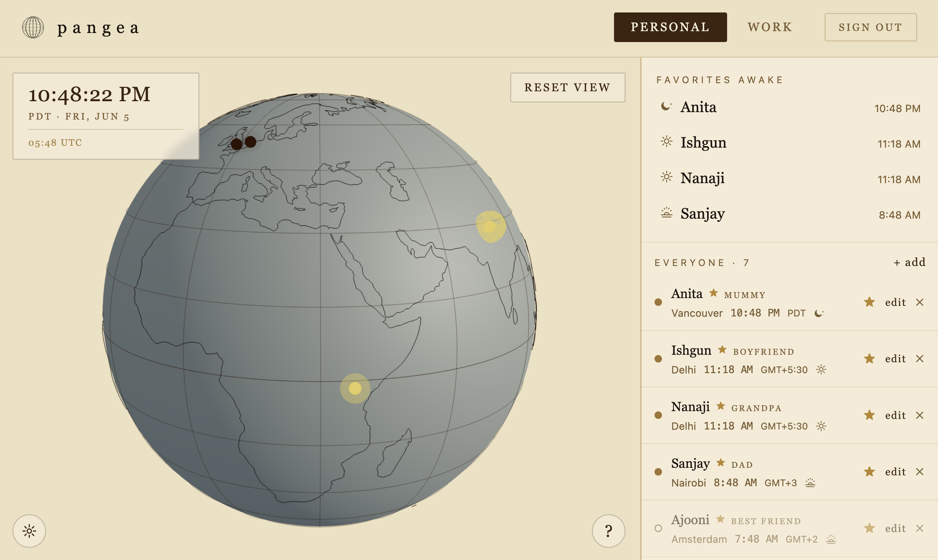The width and height of the screenshot is (938, 560).
Task: Click the small star after Ajooni's name
Action: [720, 519]
